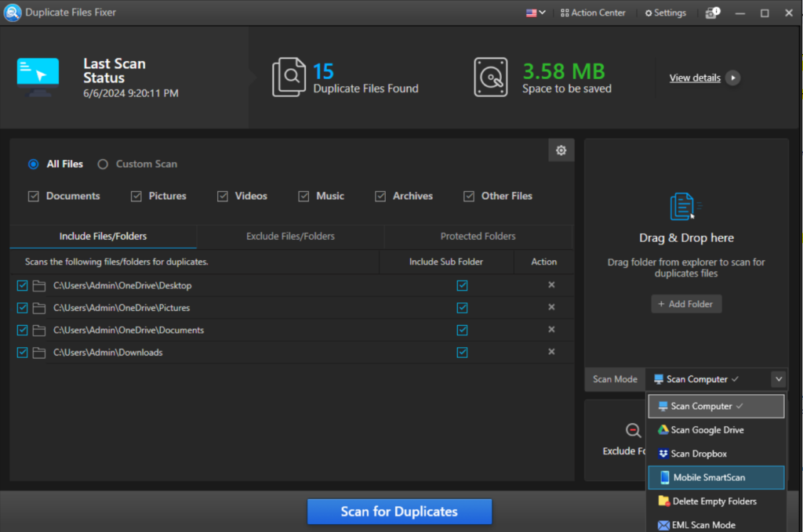Image resolution: width=803 pixels, height=532 pixels.
Task: Toggle Include Sub Folder for Pictures path
Action: click(462, 308)
